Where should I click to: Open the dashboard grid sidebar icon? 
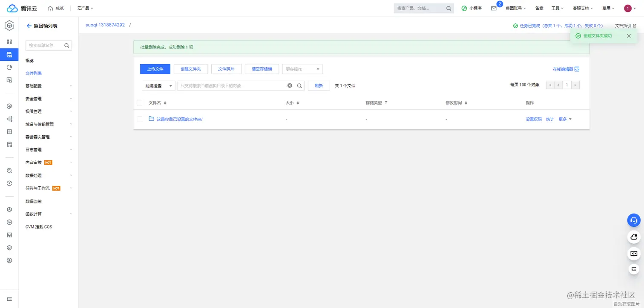click(x=9, y=42)
